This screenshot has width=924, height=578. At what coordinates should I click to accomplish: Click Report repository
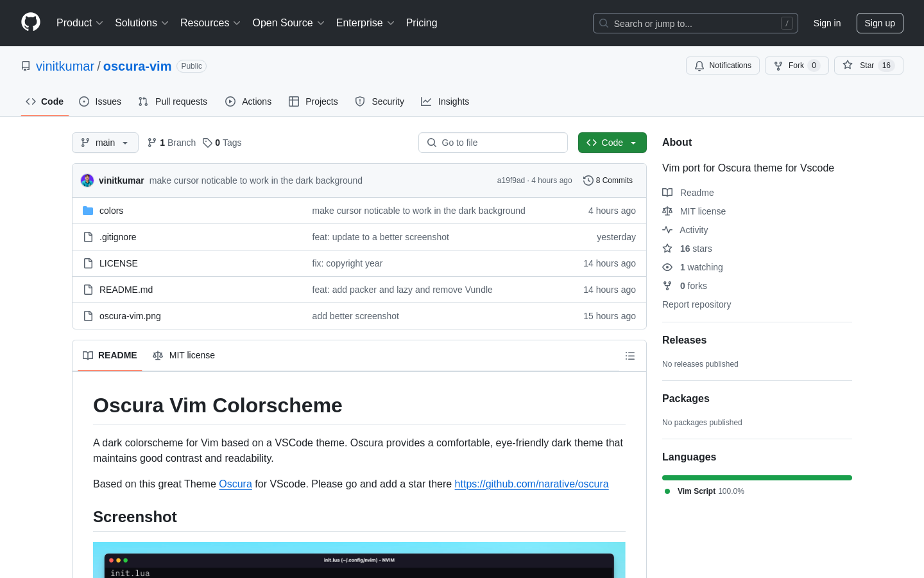pos(696,304)
